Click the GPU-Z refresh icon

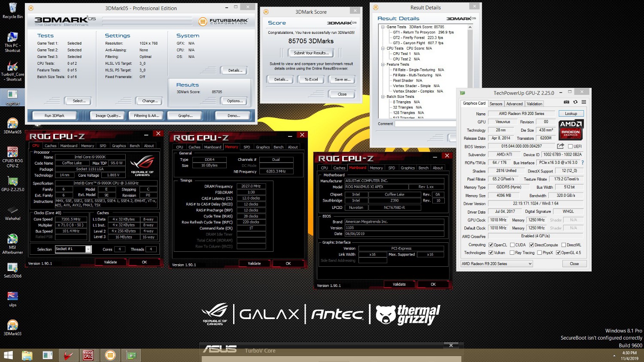coord(575,102)
